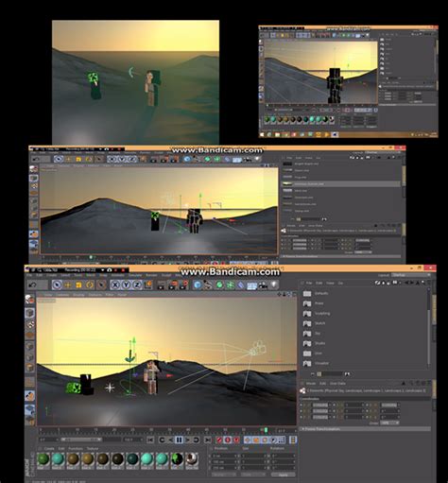
Task: Add Camera object from bottom window toolbar
Action: (x=263, y=285)
